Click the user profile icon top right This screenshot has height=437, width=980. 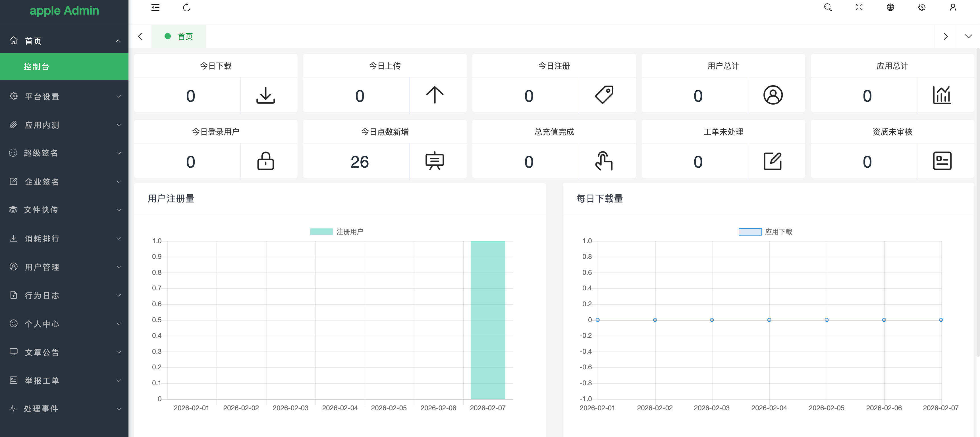[x=953, y=7]
